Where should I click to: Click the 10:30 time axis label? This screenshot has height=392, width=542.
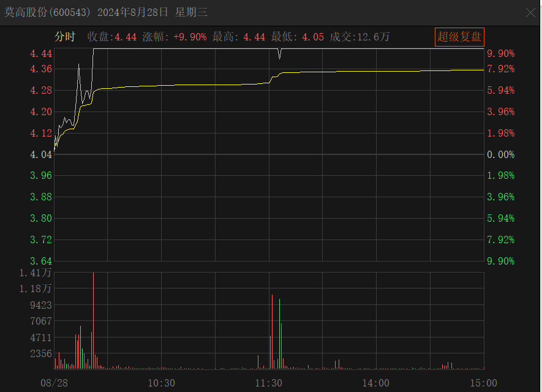click(161, 383)
